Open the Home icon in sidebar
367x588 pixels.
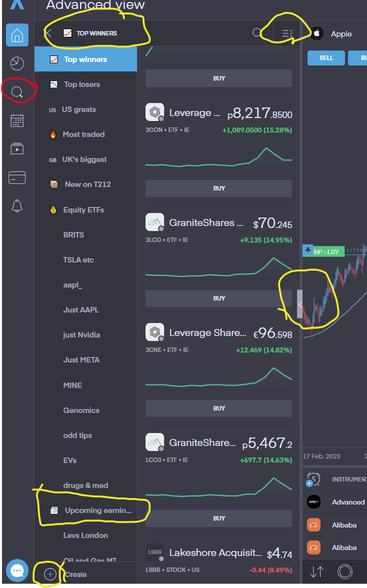pyautogui.click(x=17, y=35)
